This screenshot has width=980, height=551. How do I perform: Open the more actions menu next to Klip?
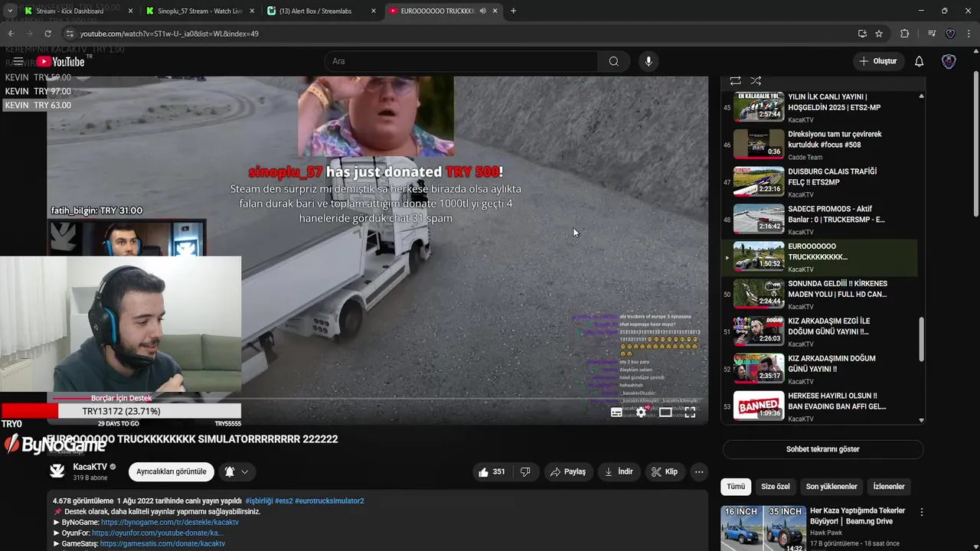coord(699,472)
